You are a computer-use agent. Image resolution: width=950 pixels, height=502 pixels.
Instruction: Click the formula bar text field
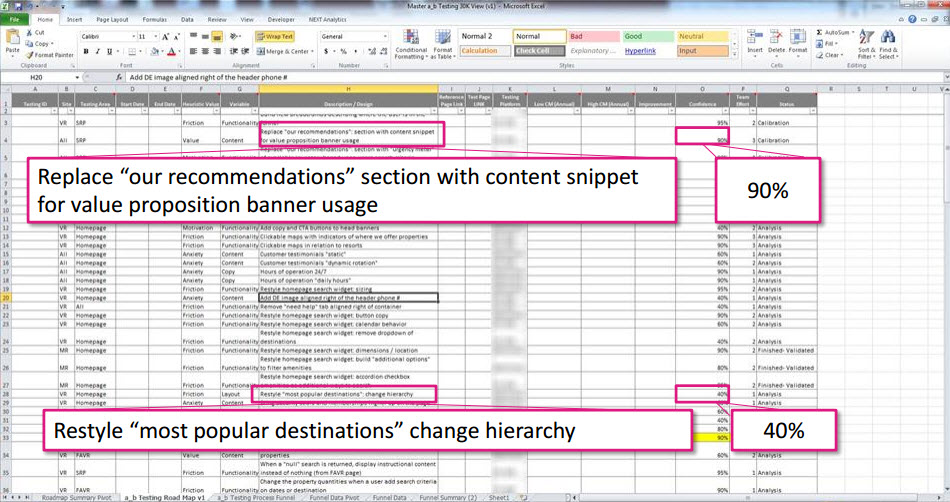500,77
